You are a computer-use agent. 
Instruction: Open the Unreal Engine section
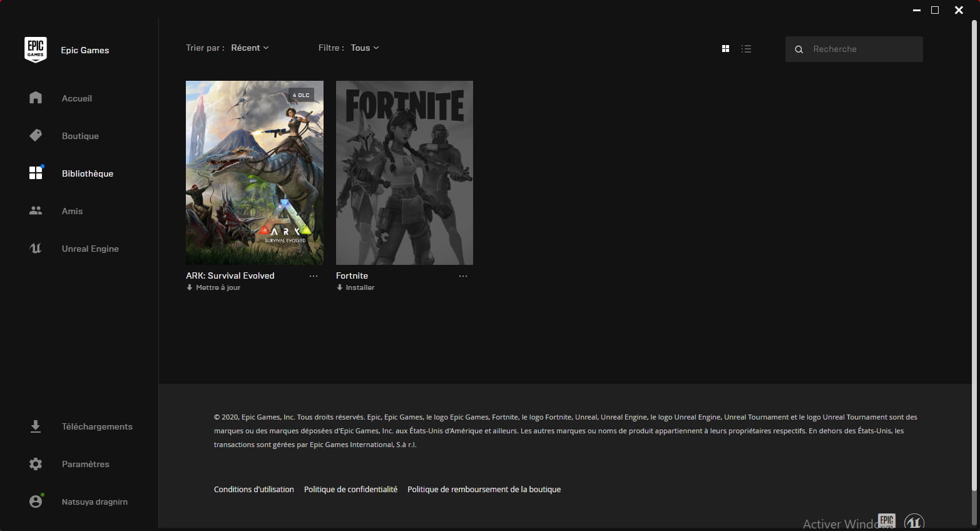[x=90, y=249]
